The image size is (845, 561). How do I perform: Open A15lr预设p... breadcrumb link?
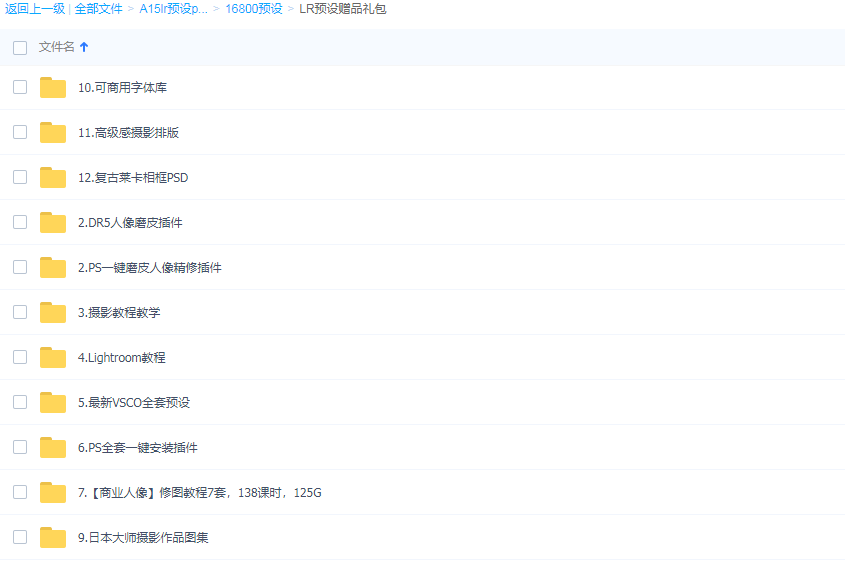point(174,9)
